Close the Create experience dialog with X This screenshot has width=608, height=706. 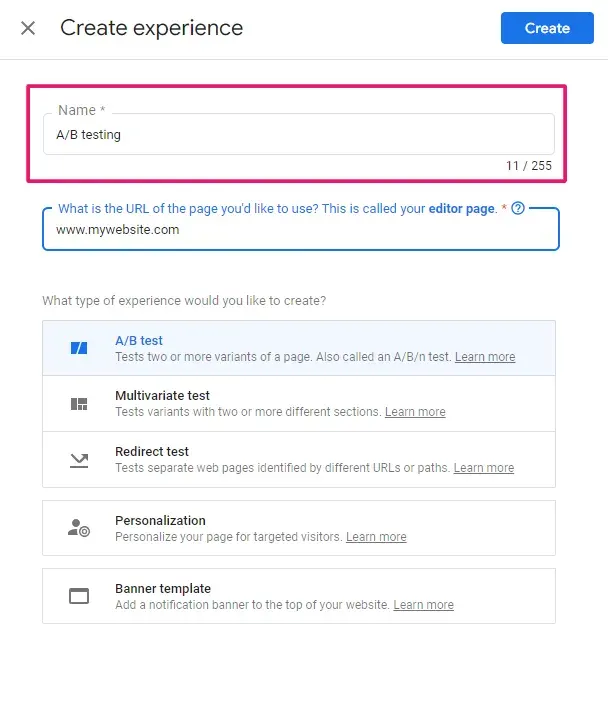[28, 28]
